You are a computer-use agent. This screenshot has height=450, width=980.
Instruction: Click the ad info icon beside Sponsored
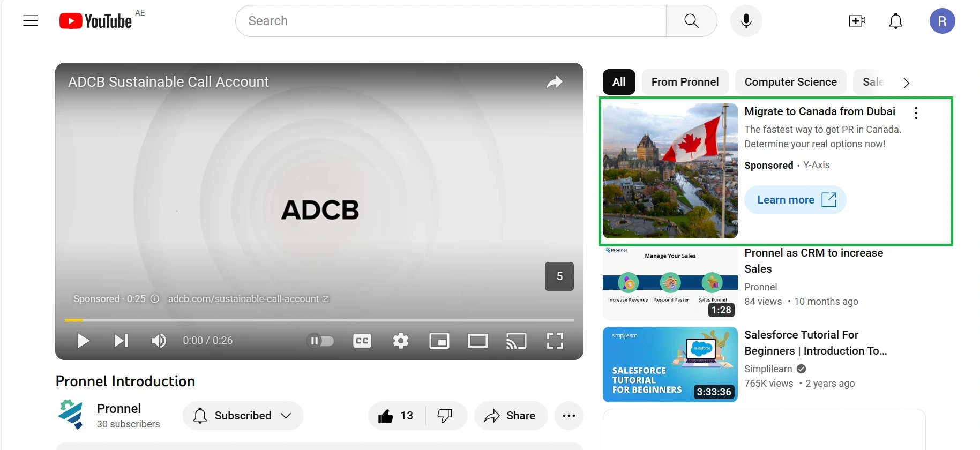155,299
